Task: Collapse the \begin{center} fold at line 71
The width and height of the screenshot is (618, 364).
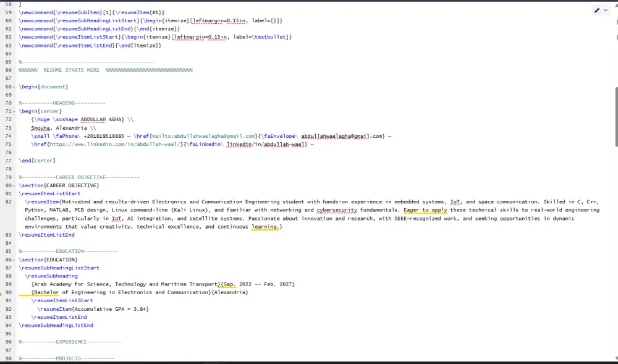Action: pos(14,111)
